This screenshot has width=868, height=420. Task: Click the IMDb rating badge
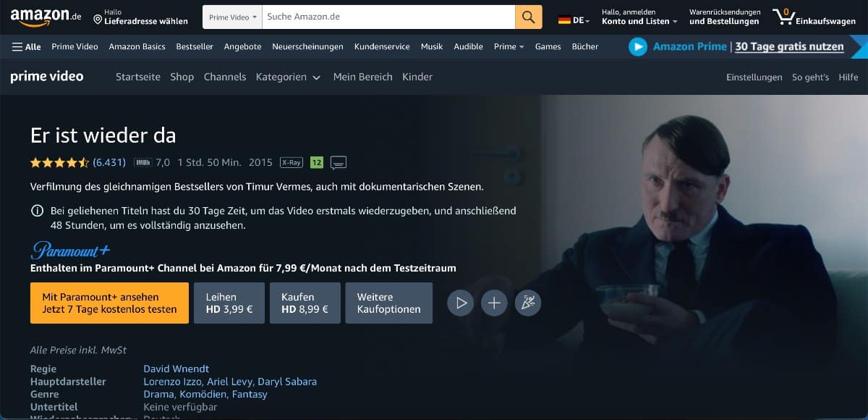[x=142, y=162]
